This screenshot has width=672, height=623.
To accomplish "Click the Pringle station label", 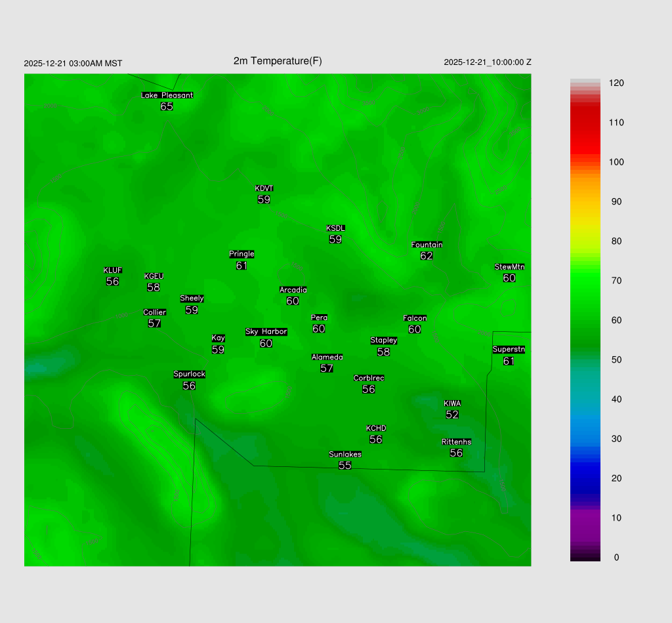I will click(241, 254).
